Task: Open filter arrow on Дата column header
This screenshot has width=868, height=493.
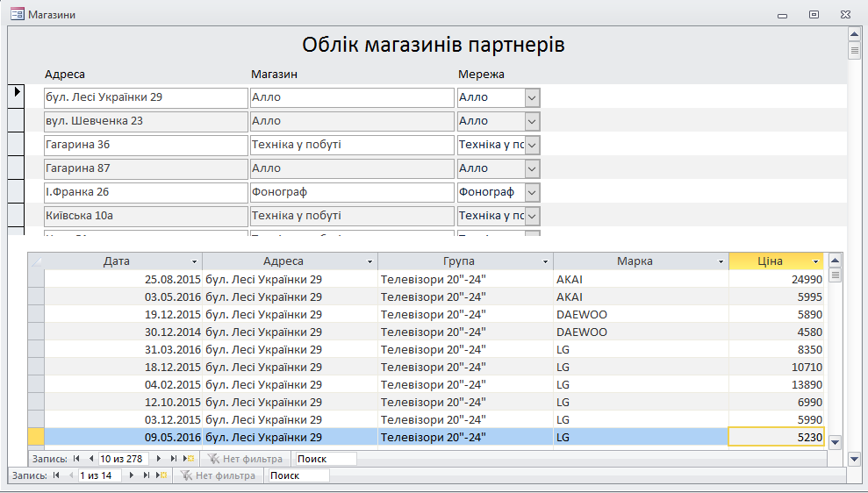Action: click(194, 261)
